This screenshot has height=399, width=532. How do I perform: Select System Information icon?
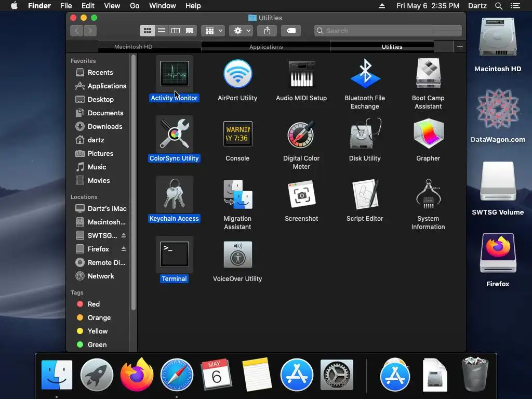point(428,194)
